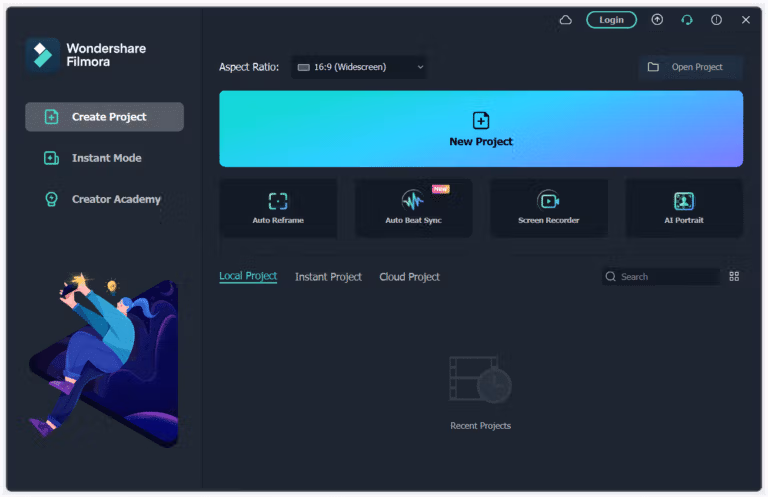The image size is (768, 497).
Task: Launch the Auto Reframe tool
Action: coord(278,208)
